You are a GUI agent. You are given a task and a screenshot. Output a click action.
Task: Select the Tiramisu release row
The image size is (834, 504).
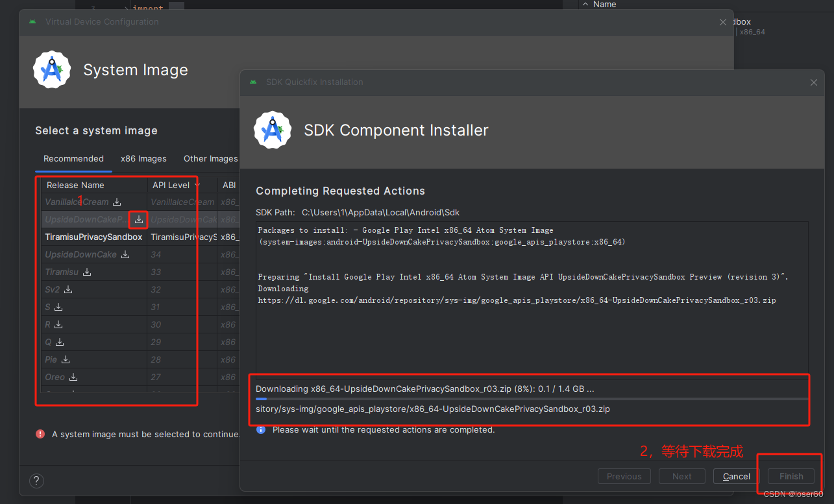click(x=141, y=272)
